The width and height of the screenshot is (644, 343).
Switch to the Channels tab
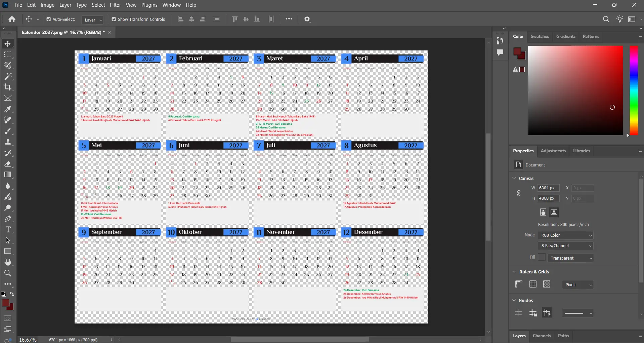(542, 336)
